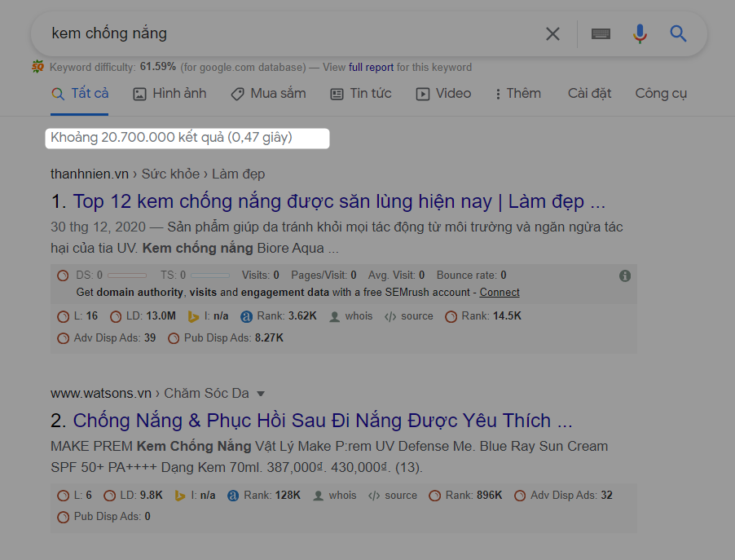This screenshot has width=735, height=560.
Task: Start voice search with the microphone icon
Action: pos(640,33)
